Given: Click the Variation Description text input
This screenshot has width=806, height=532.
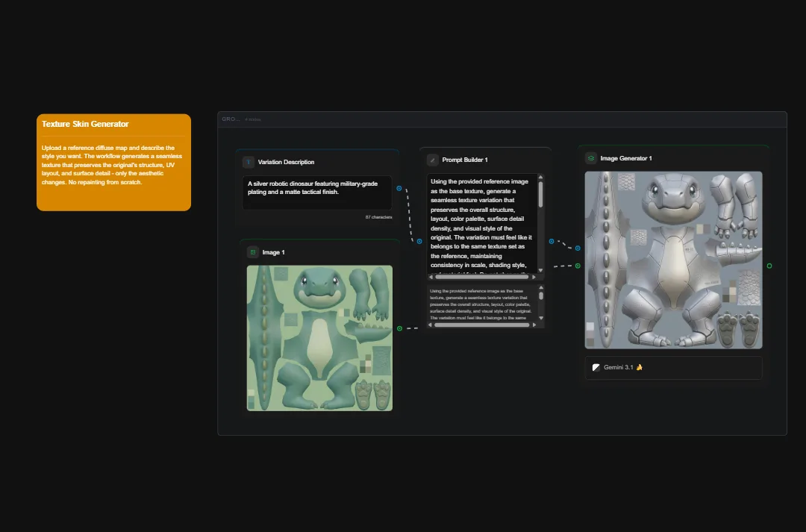Looking at the screenshot, I should (317, 193).
